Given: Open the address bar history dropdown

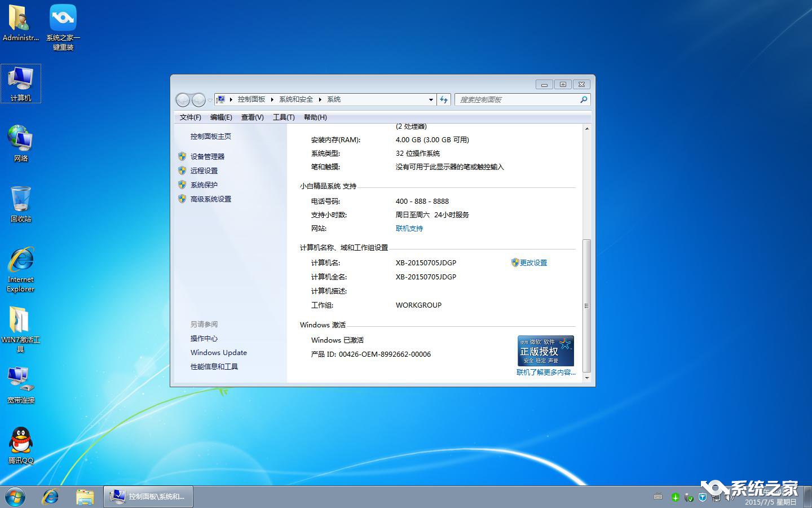Looking at the screenshot, I should click(x=431, y=99).
